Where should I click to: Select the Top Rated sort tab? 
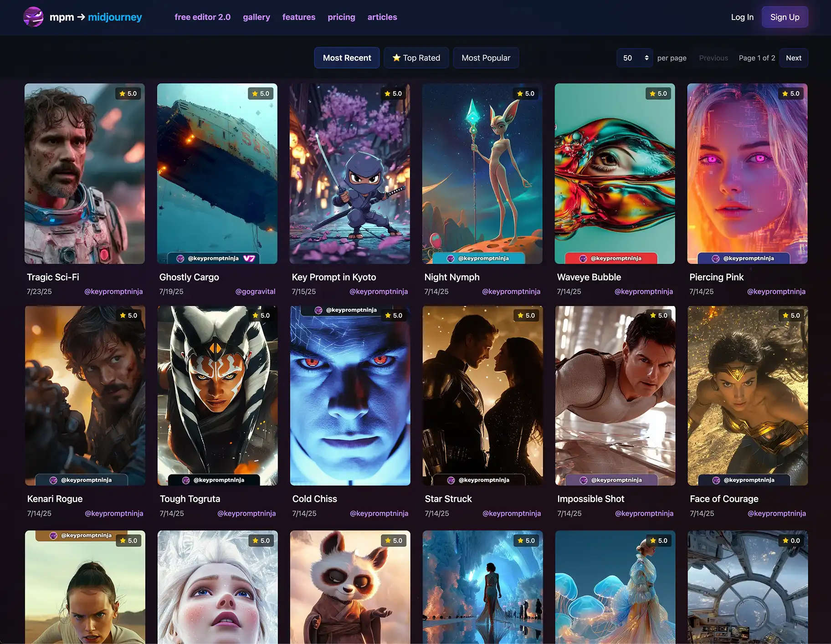pos(416,58)
